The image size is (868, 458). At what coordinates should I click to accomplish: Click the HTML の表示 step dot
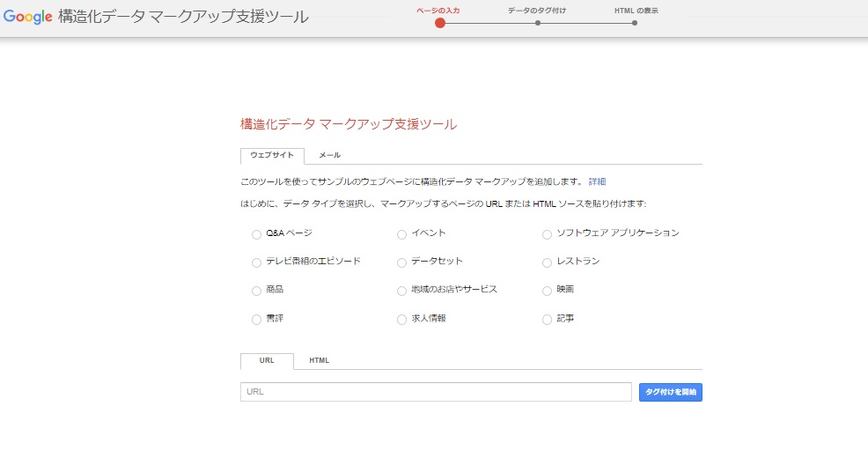[x=635, y=23]
